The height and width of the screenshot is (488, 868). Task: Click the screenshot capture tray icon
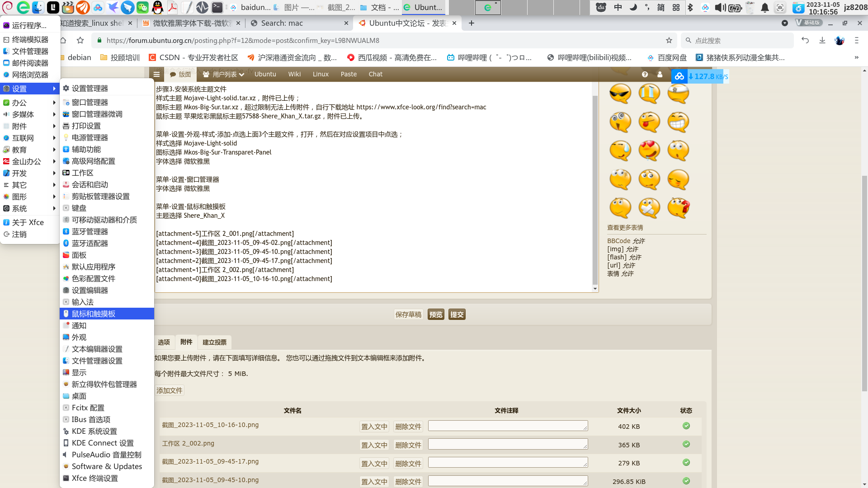point(780,7)
